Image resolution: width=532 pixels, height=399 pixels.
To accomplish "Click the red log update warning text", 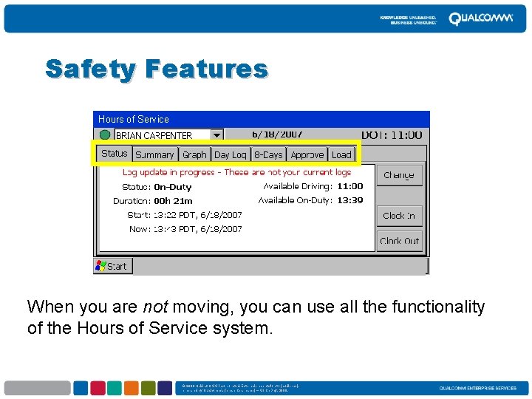I will (x=236, y=172).
